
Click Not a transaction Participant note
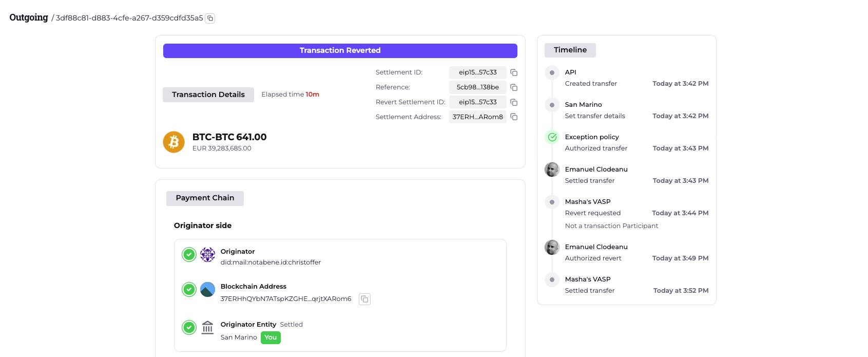point(611,226)
